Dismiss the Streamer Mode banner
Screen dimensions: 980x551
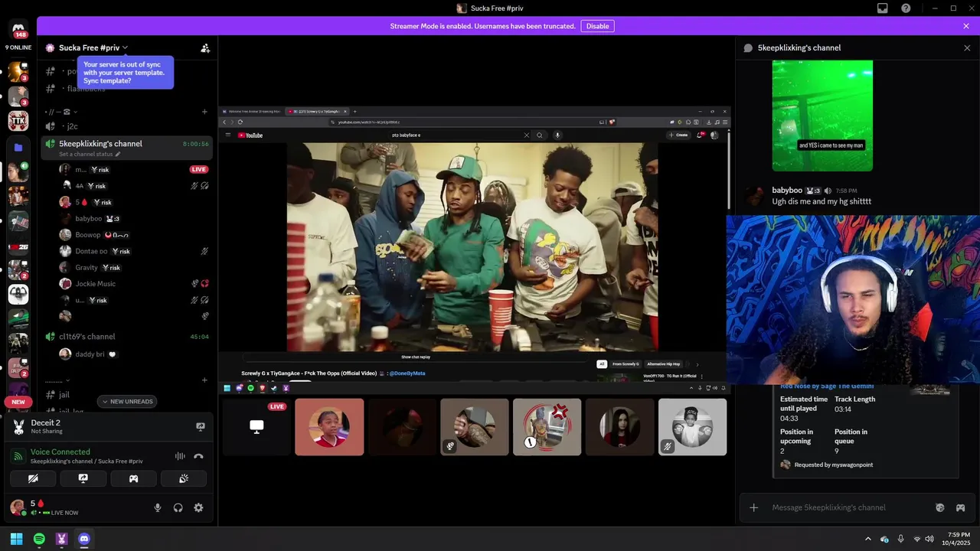click(x=966, y=26)
